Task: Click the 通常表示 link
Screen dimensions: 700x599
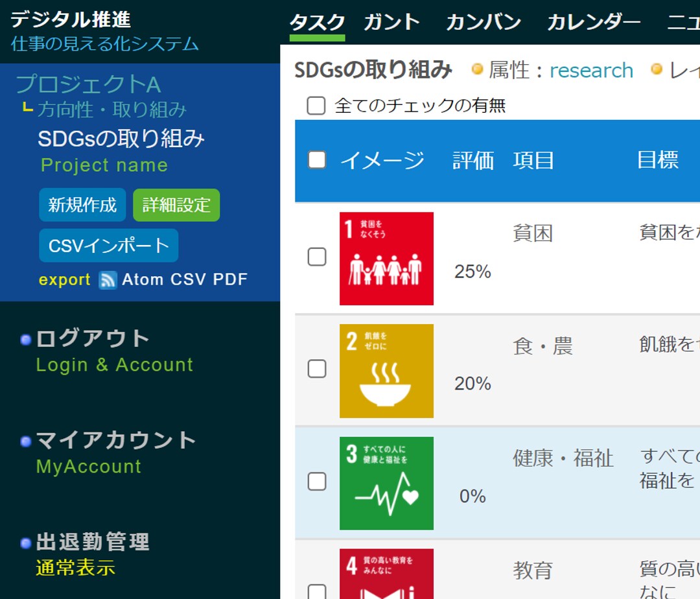Action: 75,568
